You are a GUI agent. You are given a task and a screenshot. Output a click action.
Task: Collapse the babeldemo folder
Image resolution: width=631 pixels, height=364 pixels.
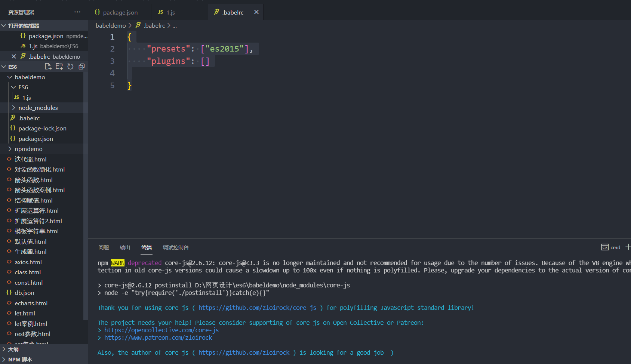[x=44, y=77]
